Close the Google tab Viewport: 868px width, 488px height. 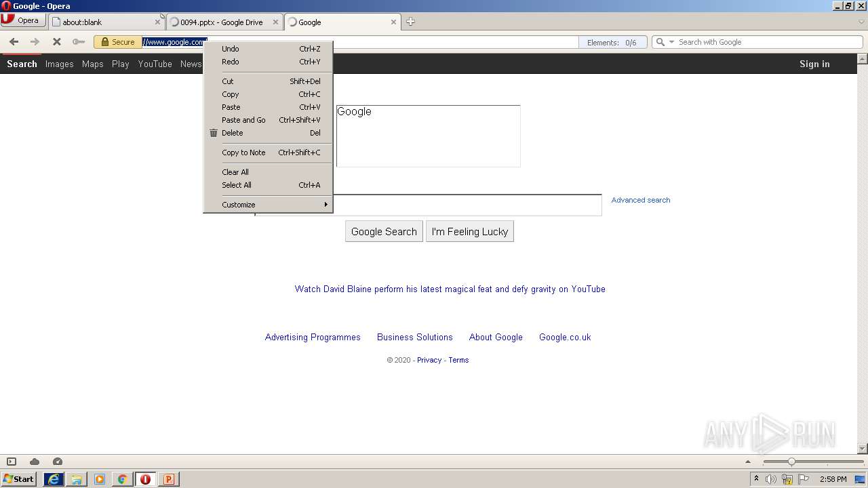[393, 22]
